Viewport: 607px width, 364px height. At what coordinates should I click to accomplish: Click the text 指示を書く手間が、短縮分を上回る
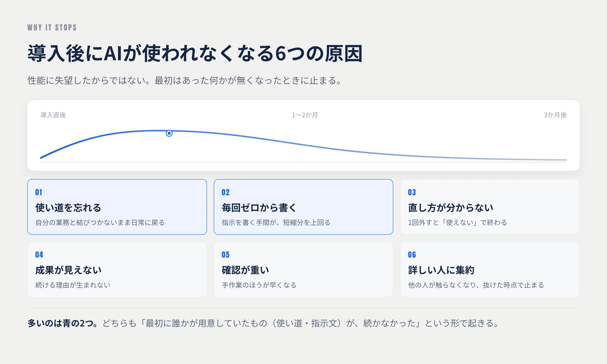pos(276,222)
